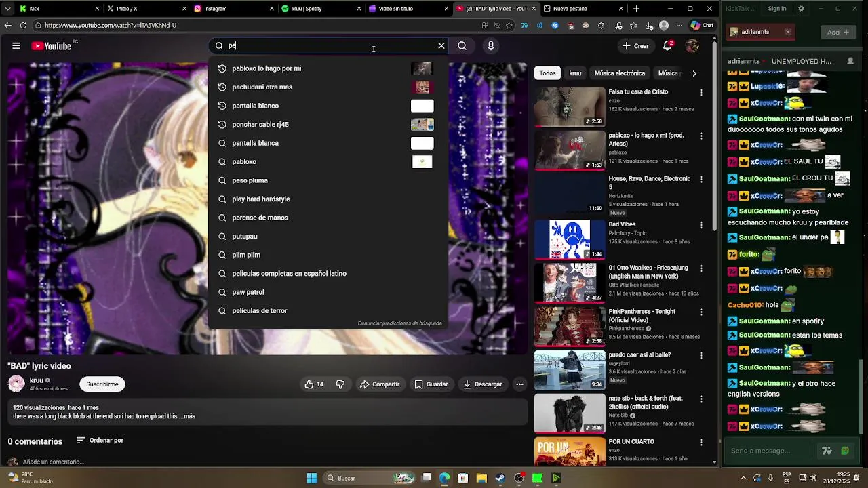Click Denunciar predicciones de búsqueda link
The image size is (868, 488).
click(399, 323)
